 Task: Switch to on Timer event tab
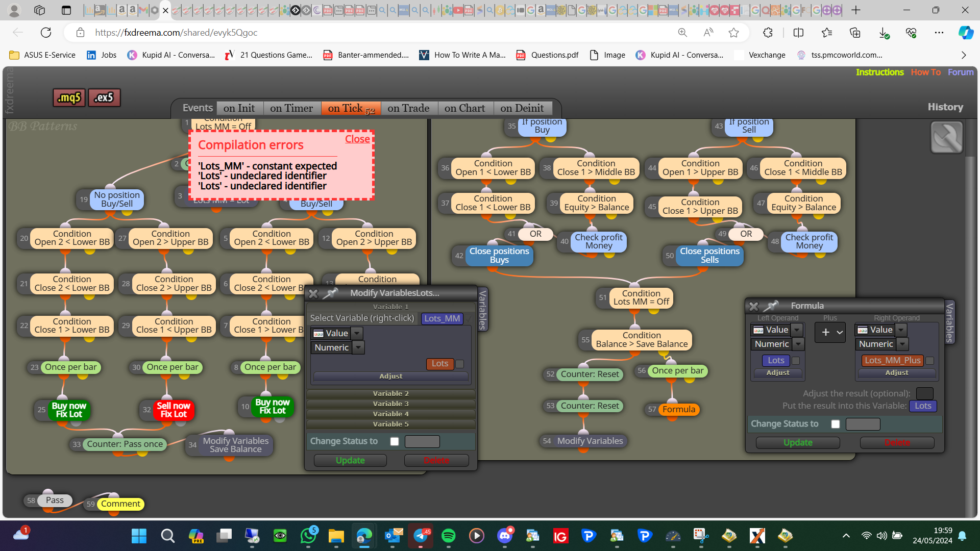coord(291,108)
